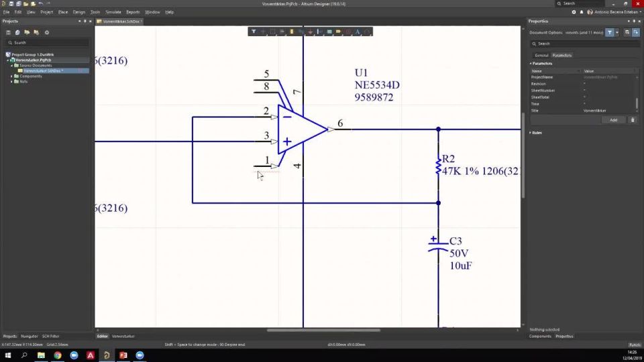Click the Save icon in the title bar
Viewport: 644px width, 362px height.
(11, 4)
